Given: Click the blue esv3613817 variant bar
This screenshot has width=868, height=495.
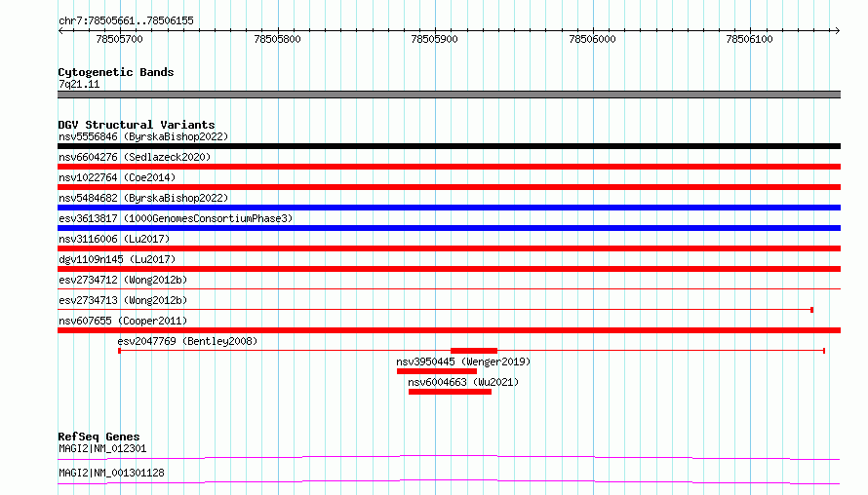Looking at the screenshot, I should point(449,228).
